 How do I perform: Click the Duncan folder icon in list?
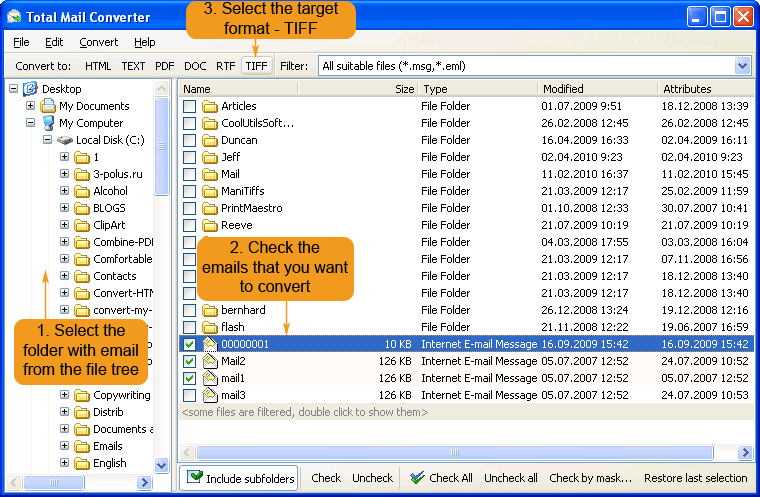tap(210, 140)
